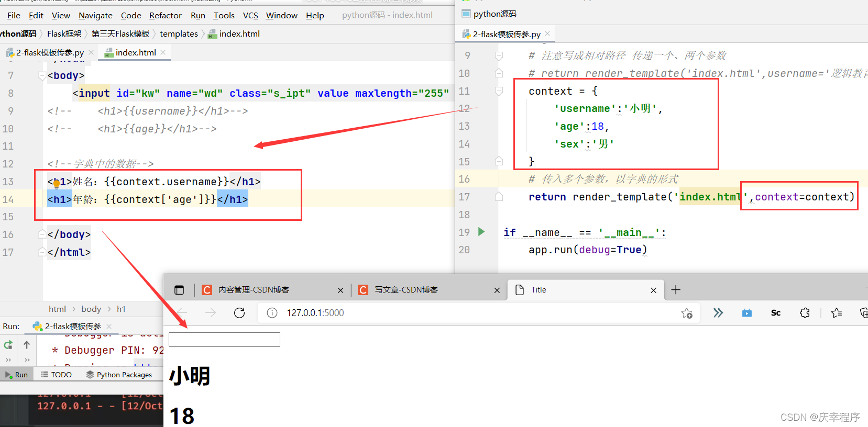Viewport: 868px width, 427px height.
Task: Click html in editor breadcrumb bar
Action: [57, 309]
